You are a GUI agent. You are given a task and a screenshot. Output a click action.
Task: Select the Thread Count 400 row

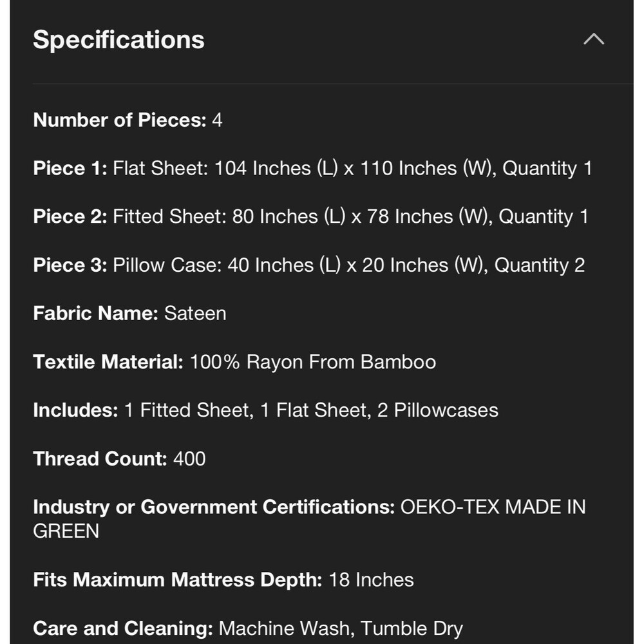pos(119,459)
